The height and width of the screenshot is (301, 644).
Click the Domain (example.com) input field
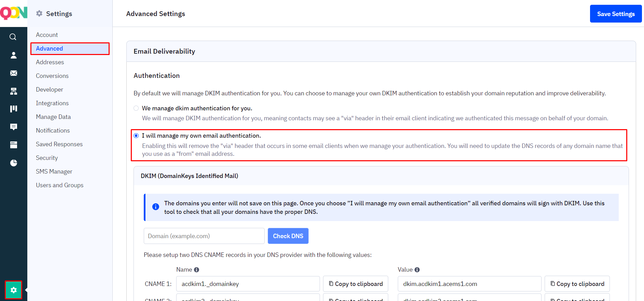coord(204,236)
